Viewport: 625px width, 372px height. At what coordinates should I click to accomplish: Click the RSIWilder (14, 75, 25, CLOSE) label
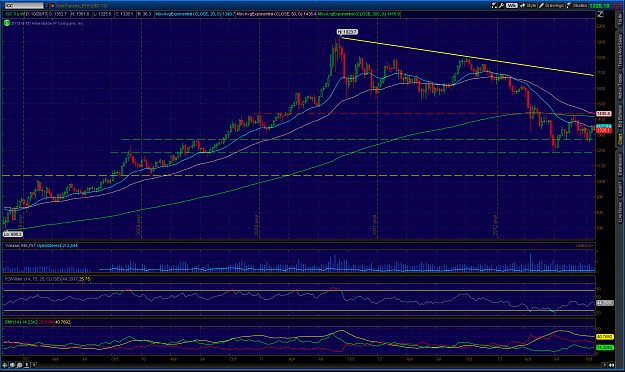33,279
